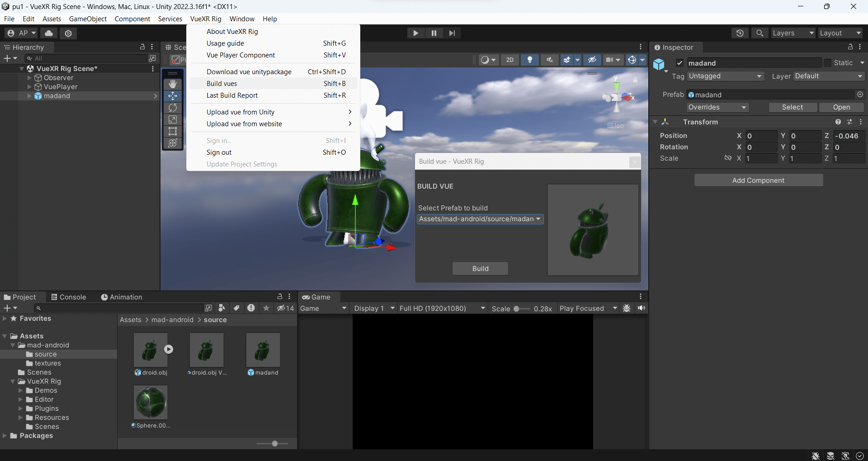Select the madand prefab thumbnail
The height and width of the screenshot is (461, 868).
pos(263,350)
